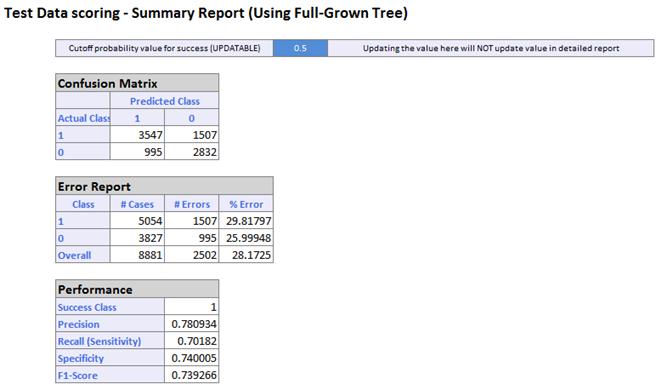
Task: Select the cell with value 2832
Action: tap(192, 152)
